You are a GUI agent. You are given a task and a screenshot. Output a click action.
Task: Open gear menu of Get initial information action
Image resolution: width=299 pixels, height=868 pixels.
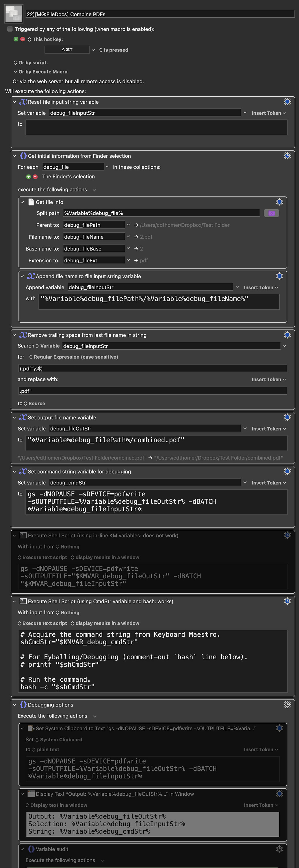coord(287,156)
